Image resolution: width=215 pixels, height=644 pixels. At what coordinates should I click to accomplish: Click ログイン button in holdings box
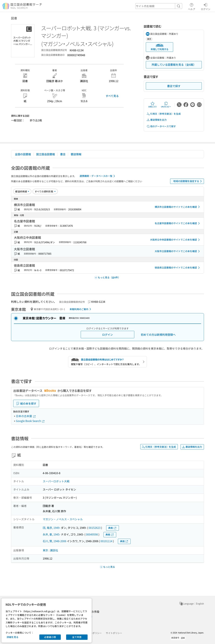107,335
